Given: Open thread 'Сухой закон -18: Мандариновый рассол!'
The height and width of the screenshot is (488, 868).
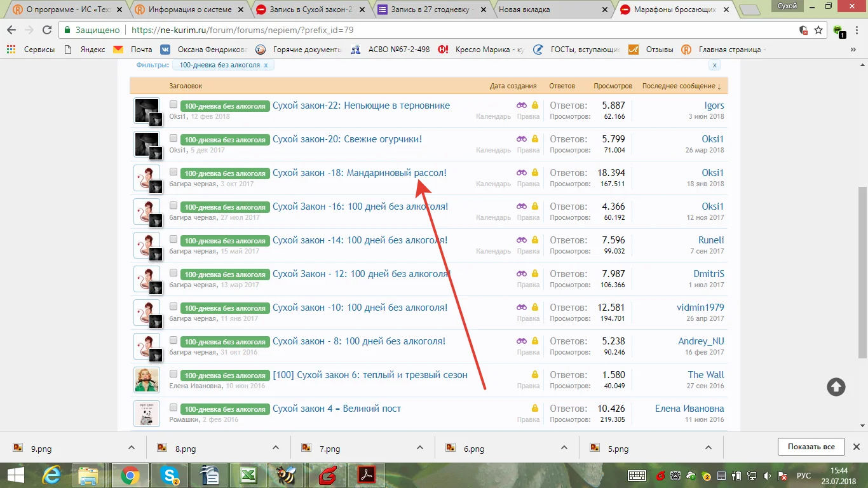Looking at the screenshot, I should click(x=360, y=173).
